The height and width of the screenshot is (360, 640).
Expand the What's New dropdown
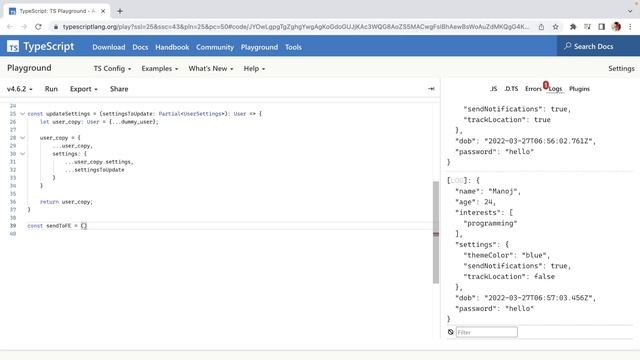pyautogui.click(x=211, y=69)
